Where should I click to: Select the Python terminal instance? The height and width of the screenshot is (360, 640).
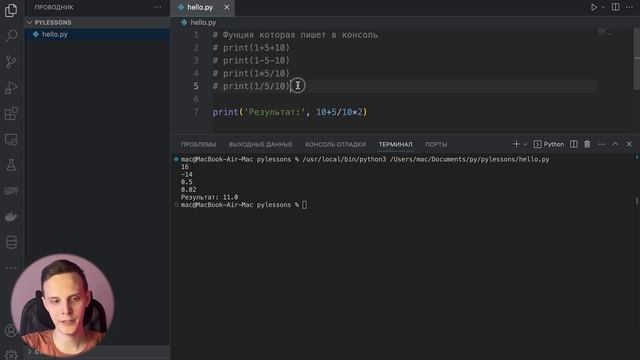click(x=549, y=144)
